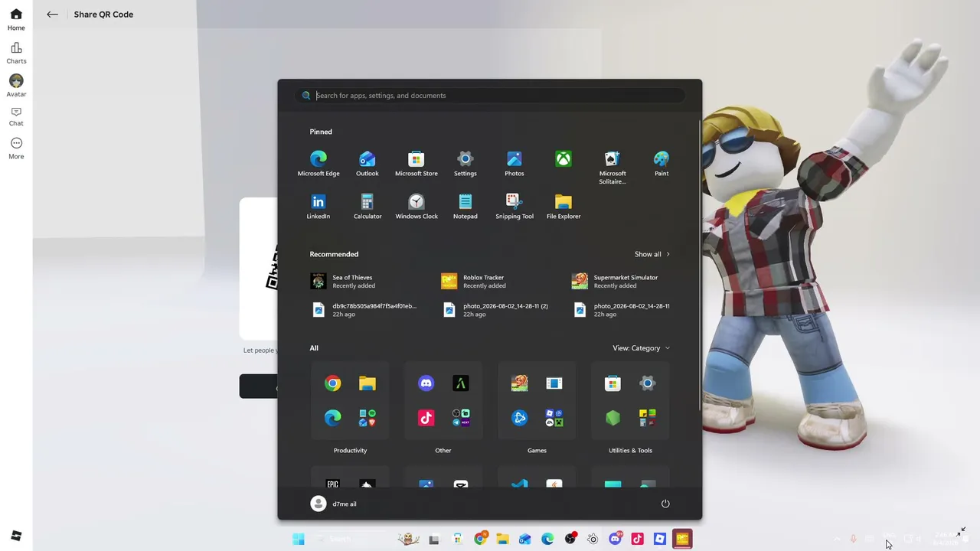Open File Explorer in the Productivity category
980x551 pixels.
367,383
